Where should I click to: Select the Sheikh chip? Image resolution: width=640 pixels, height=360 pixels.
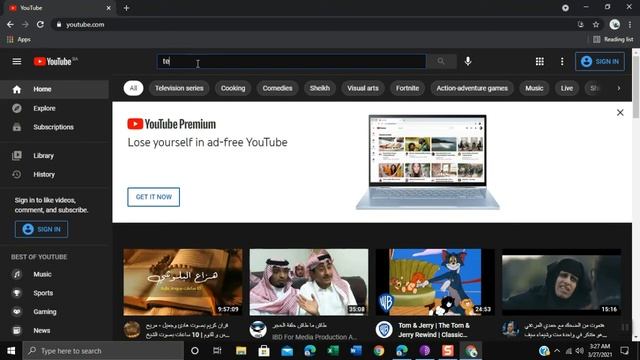(320, 88)
